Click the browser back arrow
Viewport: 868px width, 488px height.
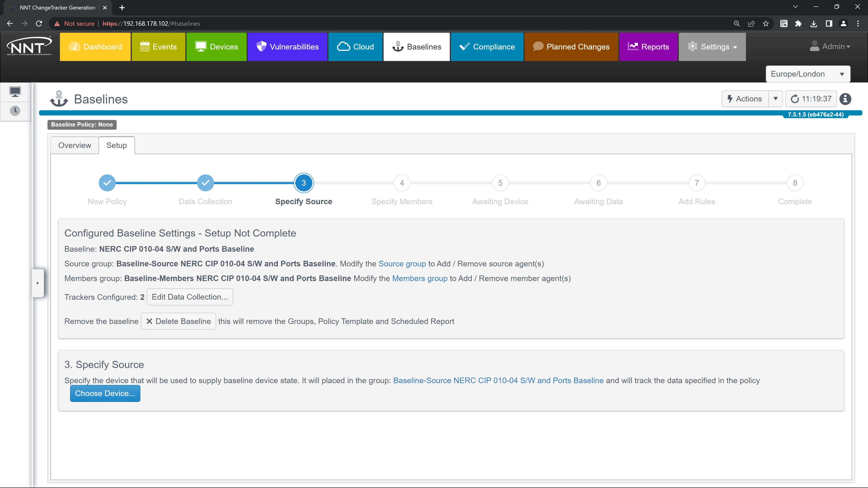(10, 23)
